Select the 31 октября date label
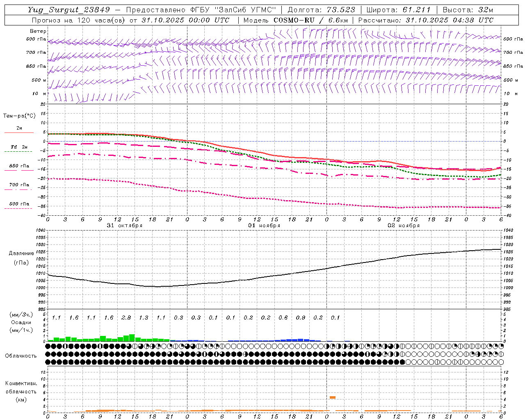This screenshot has height=420, width=525. point(125,226)
